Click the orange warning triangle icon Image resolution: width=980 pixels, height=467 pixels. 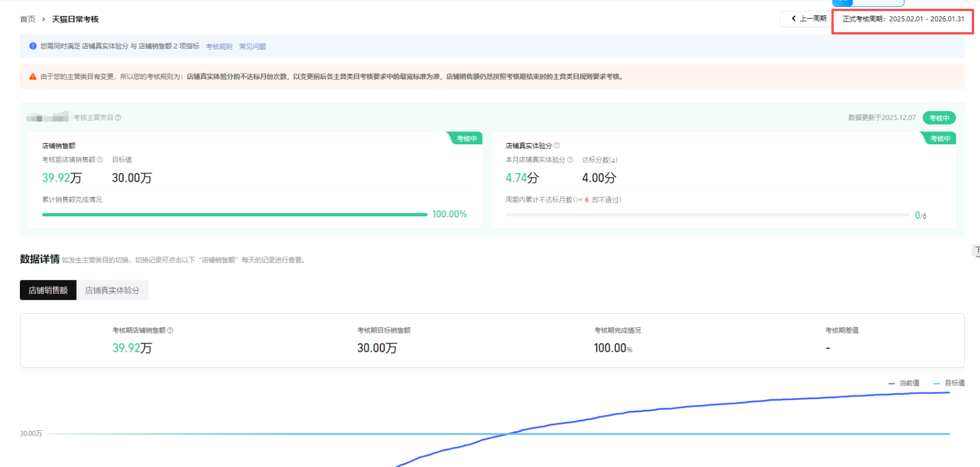(33, 77)
